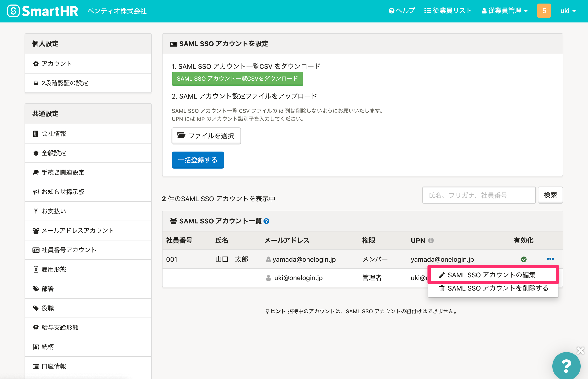Download SAML SSO アカウント一覧CSV
The image size is (588, 379).
coord(237,79)
